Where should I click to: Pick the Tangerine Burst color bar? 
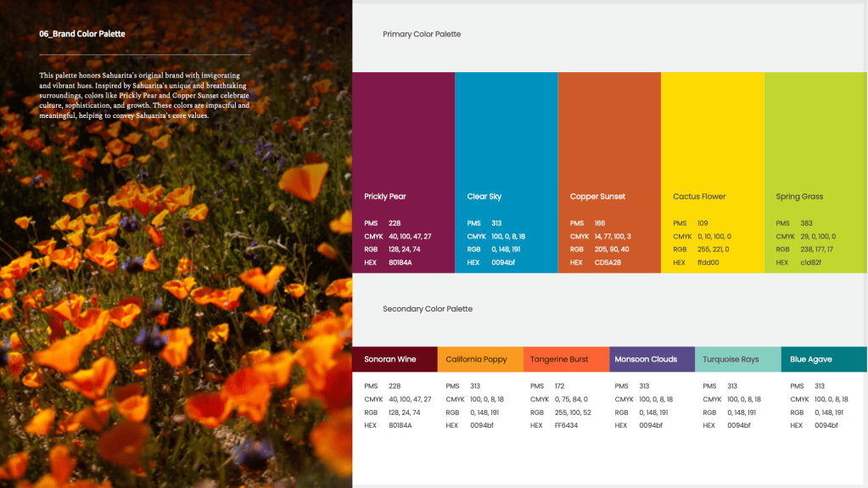tap(565, 359)
